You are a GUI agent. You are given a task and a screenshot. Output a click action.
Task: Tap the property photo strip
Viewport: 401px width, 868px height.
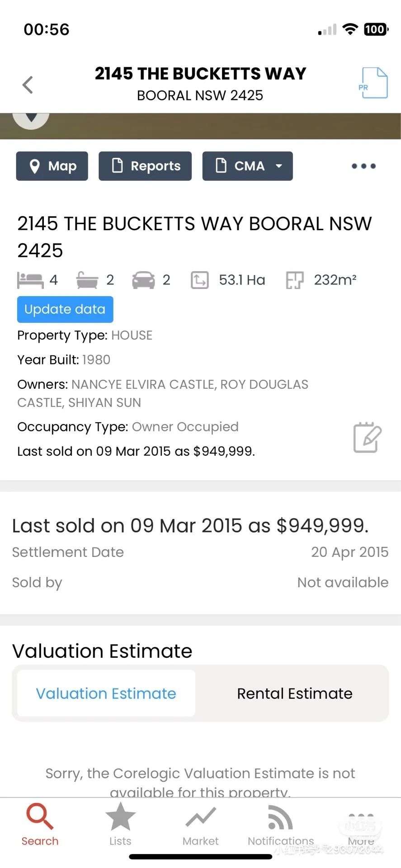pyautogui.click(x=226, y=126)
